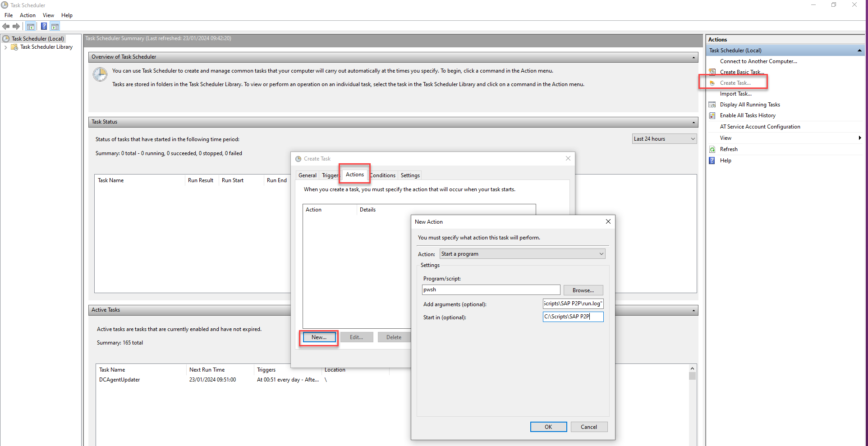Click the Enable All Tasks History icon
868x446 pixels.
712,115
